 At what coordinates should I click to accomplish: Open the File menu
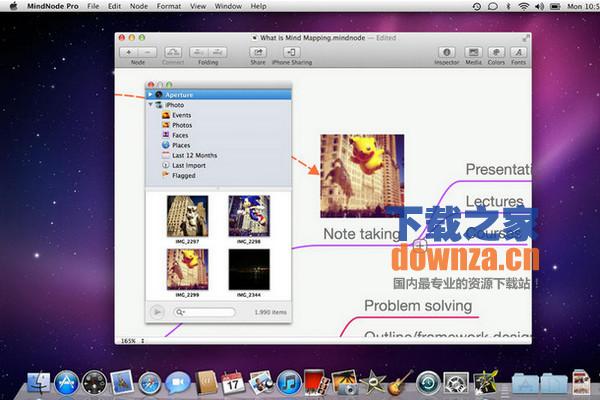point(93,6)
